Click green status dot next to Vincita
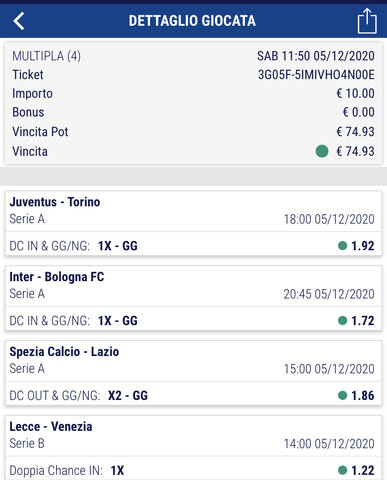Image resolution: width=387 pixels, height=480 pixels. tap(322, 151)
